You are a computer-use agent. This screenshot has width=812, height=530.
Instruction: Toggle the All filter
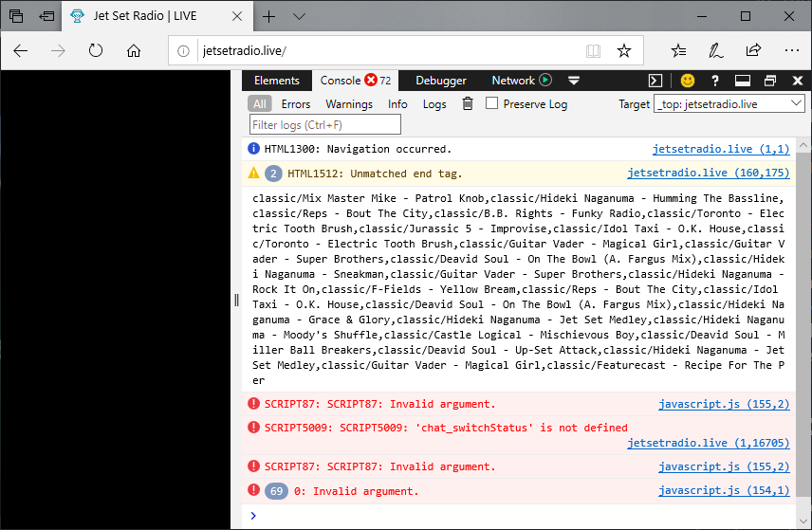(260, 104)
